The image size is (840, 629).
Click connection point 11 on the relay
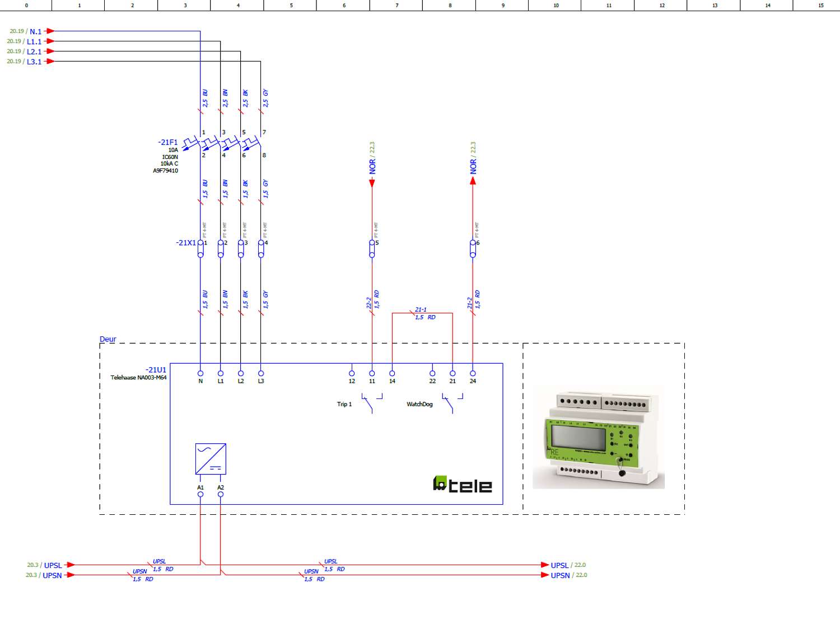coord(372,373)
